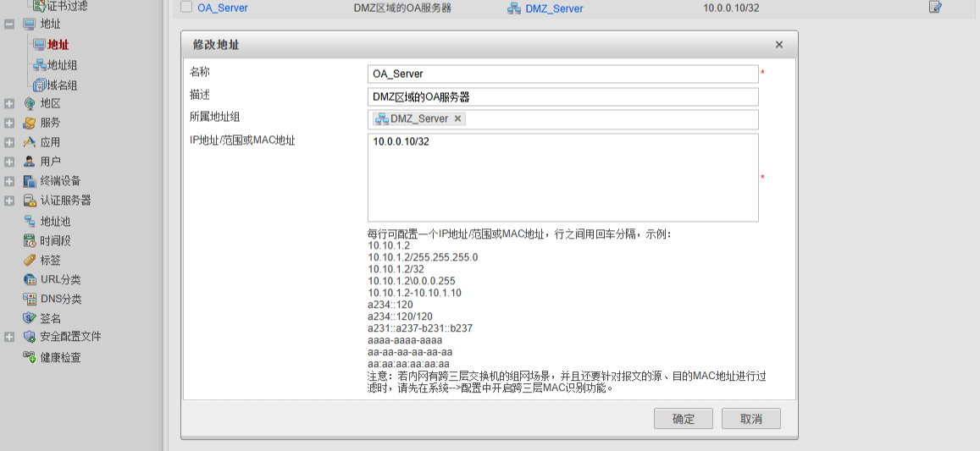Click the icon next to 域名组
The image size is (980, 451).
pyautogui.click(x=40, y=85)
